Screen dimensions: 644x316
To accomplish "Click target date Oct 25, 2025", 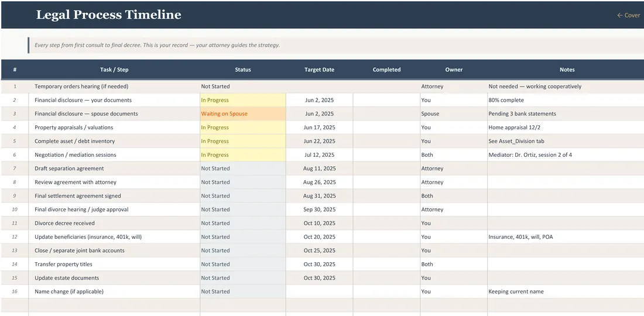I will [x=319, y=250].
